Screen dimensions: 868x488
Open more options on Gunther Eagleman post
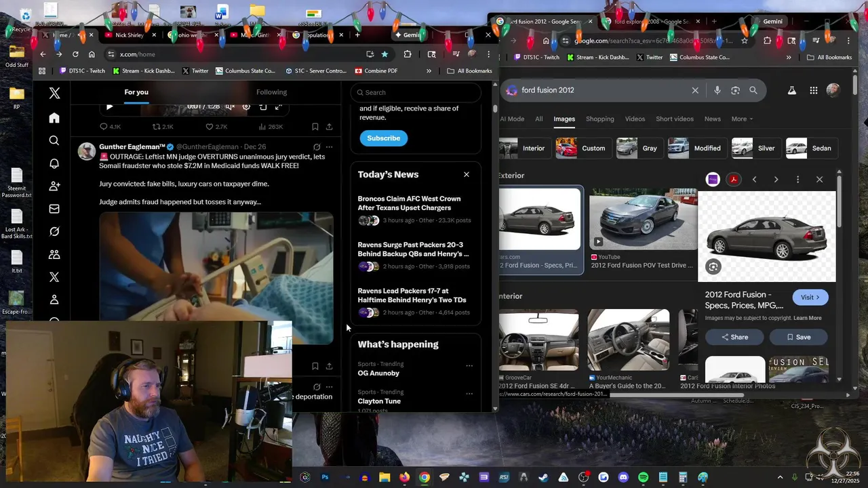coord(329,146)
